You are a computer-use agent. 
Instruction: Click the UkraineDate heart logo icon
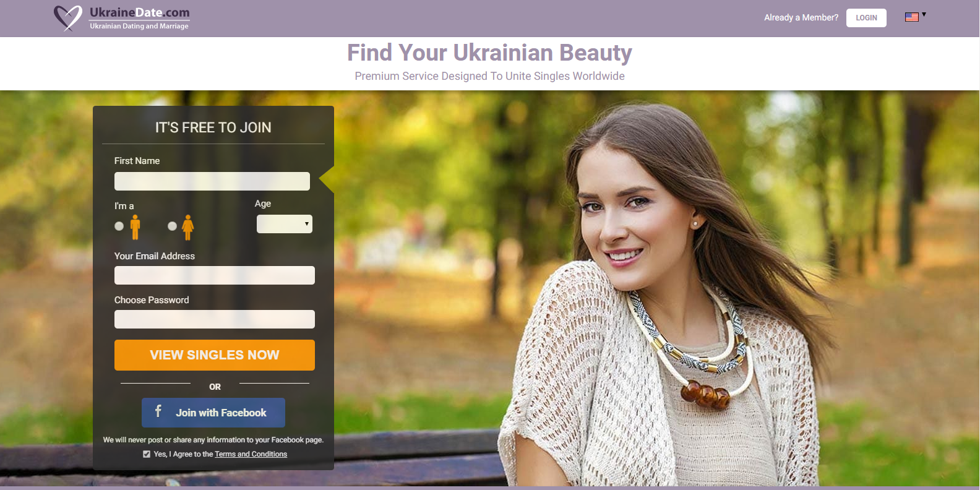[x=68, y=18]
